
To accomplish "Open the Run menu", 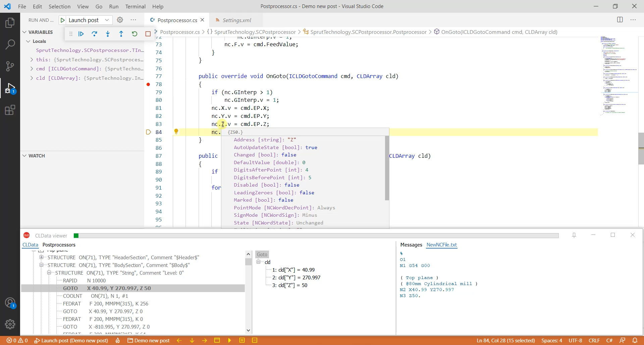I will click(x=114, y=6).
